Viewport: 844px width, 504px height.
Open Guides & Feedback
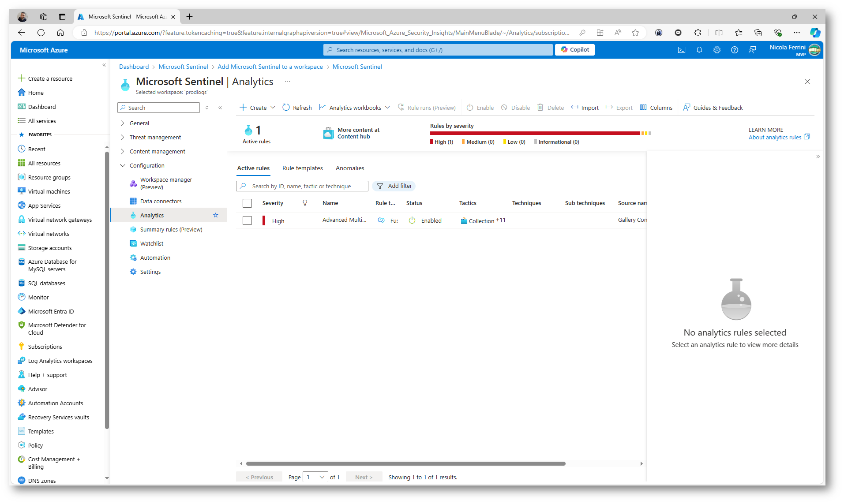coord(713,108)
